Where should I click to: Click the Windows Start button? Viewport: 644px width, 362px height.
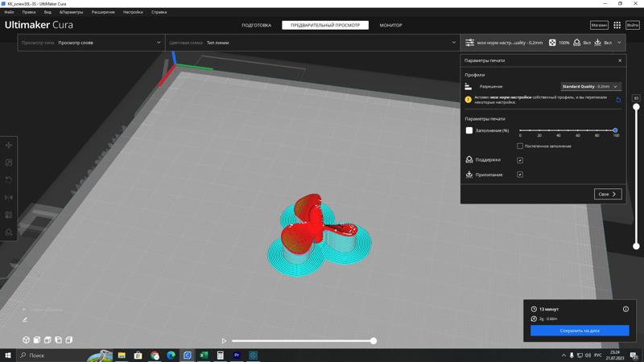[x=8, y=355]
